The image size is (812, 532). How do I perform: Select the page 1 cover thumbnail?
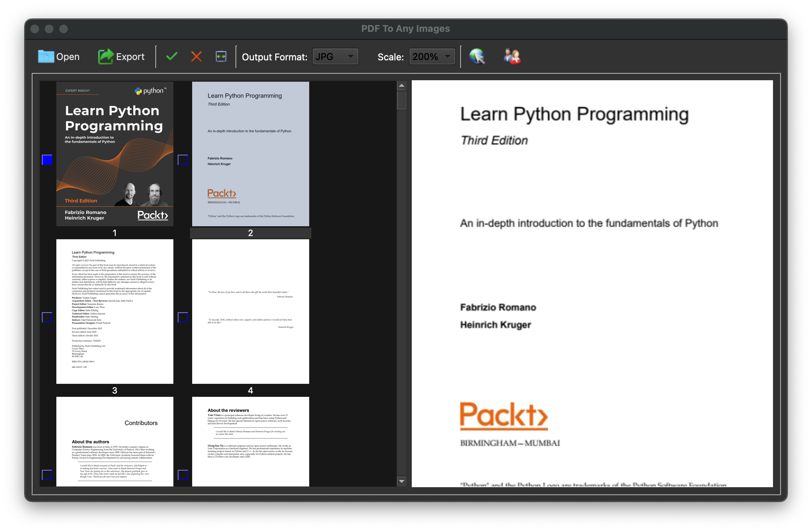115,154
